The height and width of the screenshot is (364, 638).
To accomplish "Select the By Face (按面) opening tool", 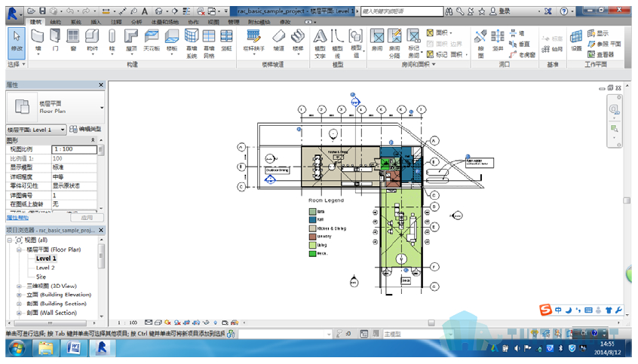I will [480, 44].
